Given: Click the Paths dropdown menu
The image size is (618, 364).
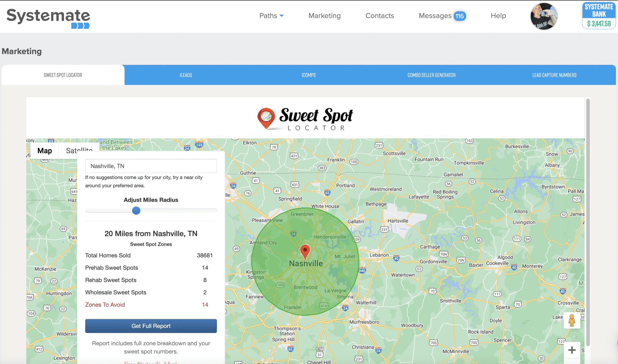Looking at the screenshot, I should tap(271, 16).
